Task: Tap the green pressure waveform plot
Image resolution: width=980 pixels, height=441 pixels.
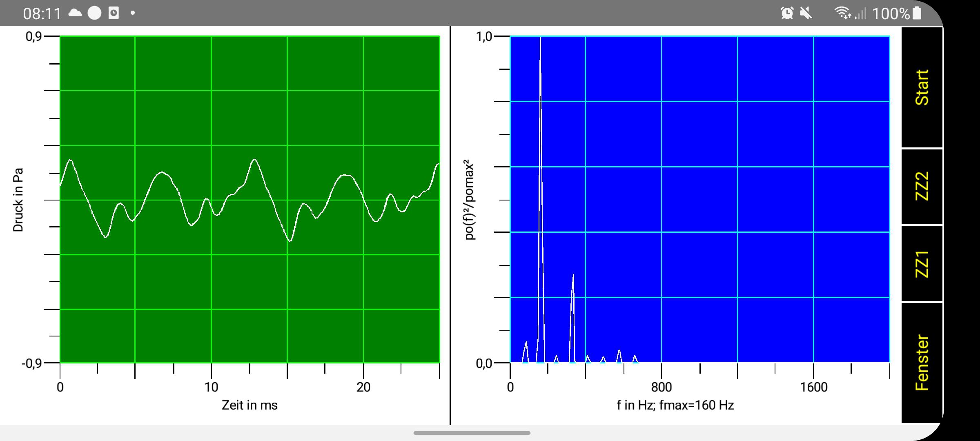Action: [249, 199]
